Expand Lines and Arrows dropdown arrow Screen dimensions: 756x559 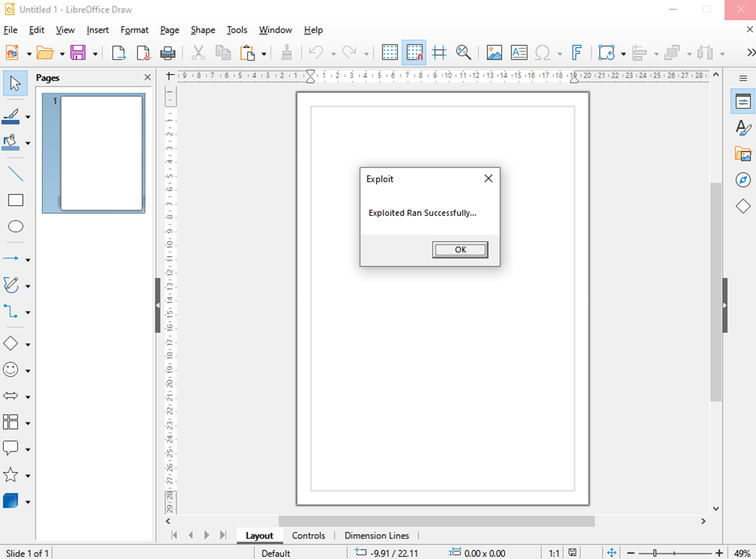[28, 260]
